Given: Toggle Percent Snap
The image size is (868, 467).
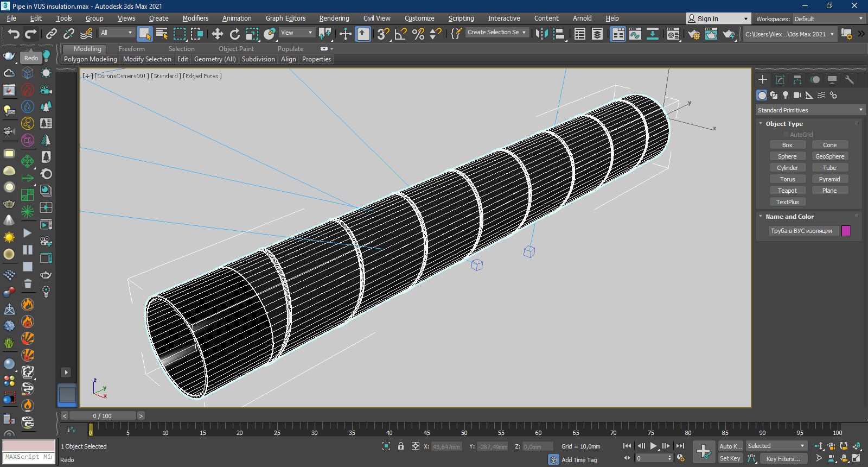Looking at the screenshot, I should click(x=418, y=34).
